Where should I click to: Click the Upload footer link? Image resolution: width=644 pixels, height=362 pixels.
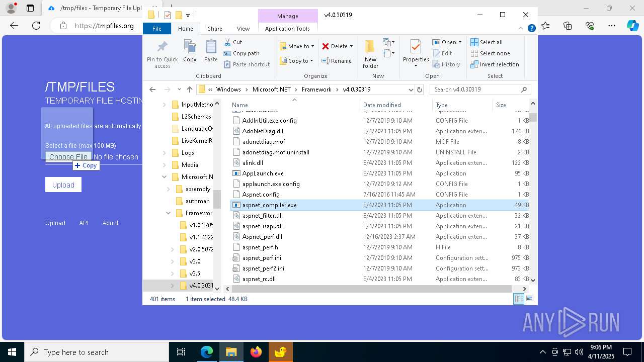point(55,223)
